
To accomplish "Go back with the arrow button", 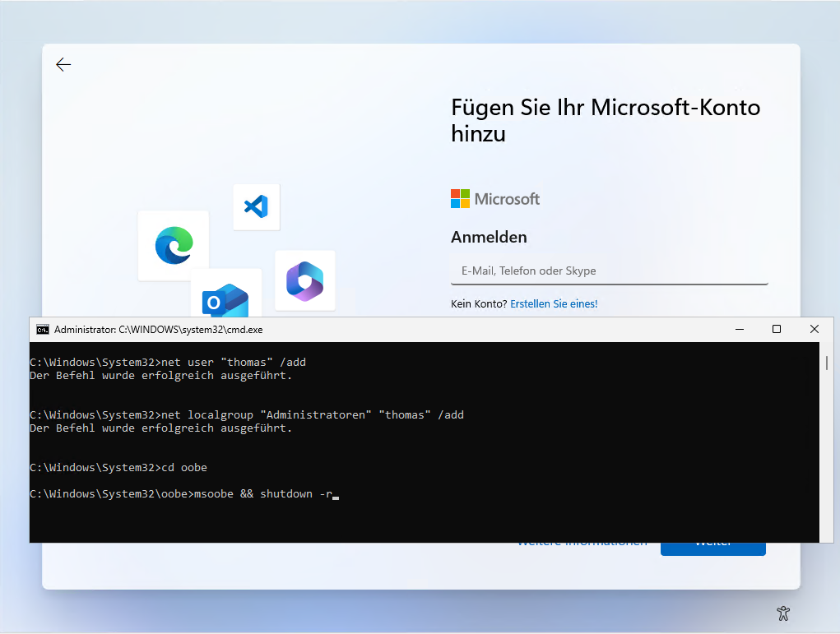I will 63,65.
